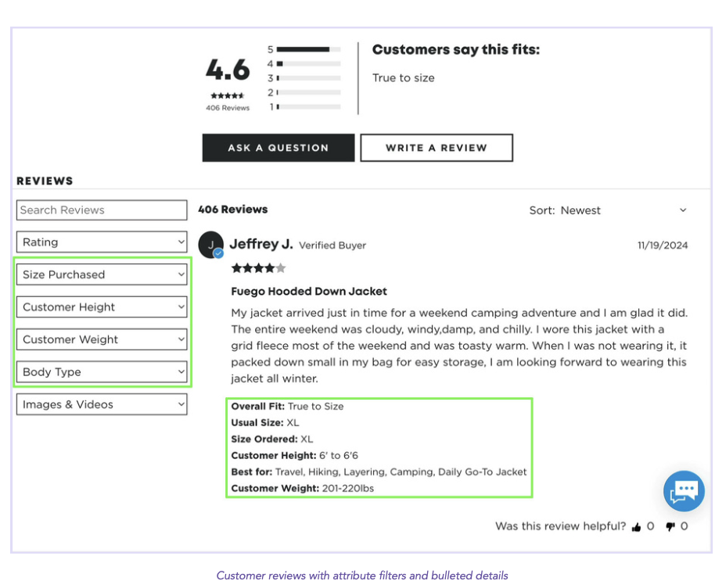Click the thumbs up helpful icon
The image size is (726, 588).
click(x=636, y=527)
